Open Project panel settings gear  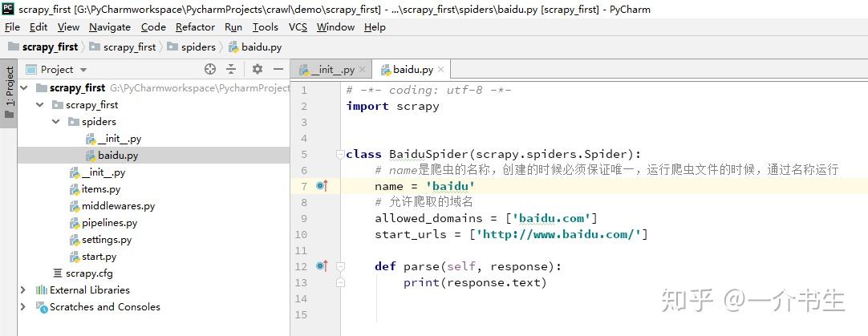tap(258, 69)
